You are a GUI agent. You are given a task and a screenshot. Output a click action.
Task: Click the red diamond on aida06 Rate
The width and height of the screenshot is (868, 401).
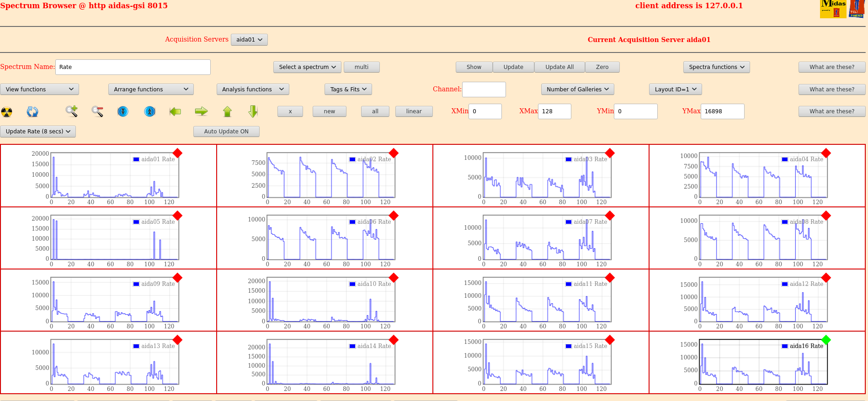[x=394, y=216]
